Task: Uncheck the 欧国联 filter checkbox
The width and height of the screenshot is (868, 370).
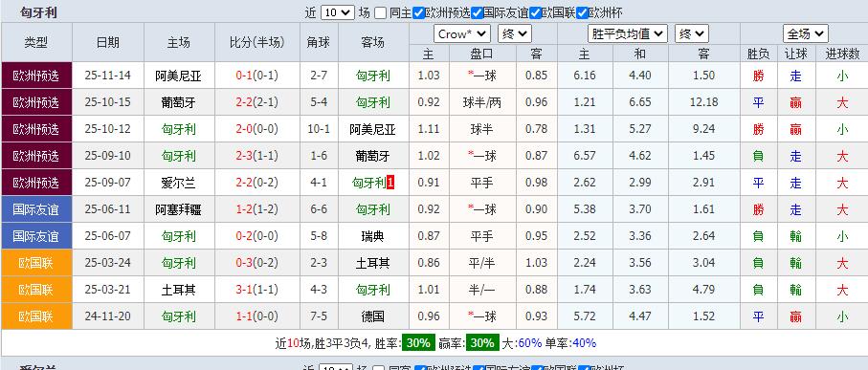Action: pyautogui.click(x=535, y=12)
